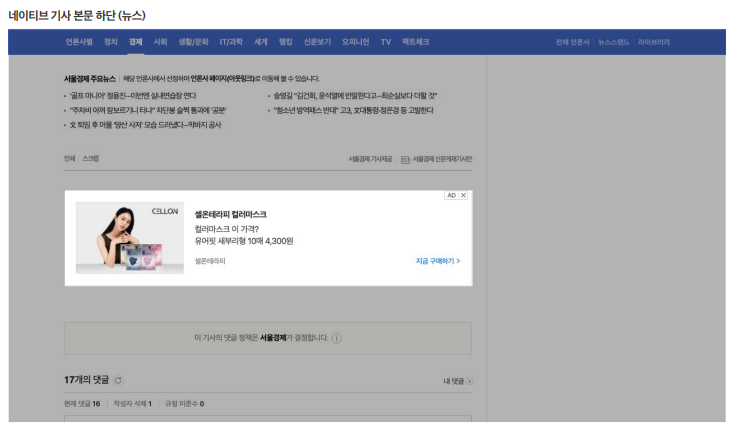Click the 인쇄 link
The image size is (744, 425).
69,158
